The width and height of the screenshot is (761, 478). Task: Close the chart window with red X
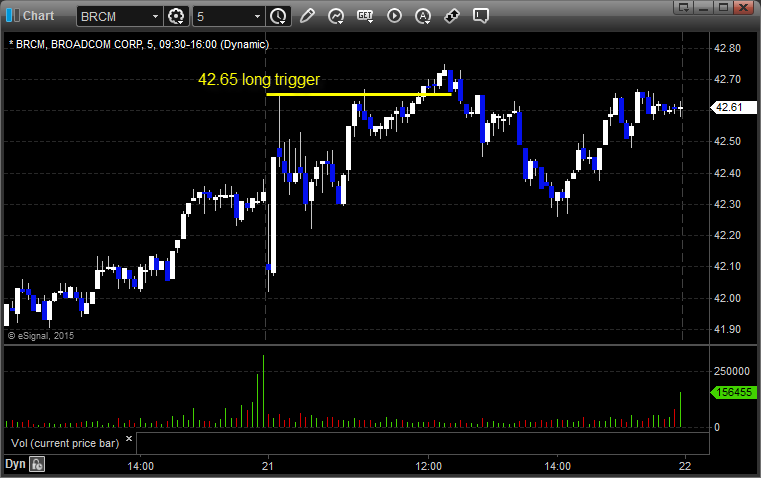[x=743, y=8]
